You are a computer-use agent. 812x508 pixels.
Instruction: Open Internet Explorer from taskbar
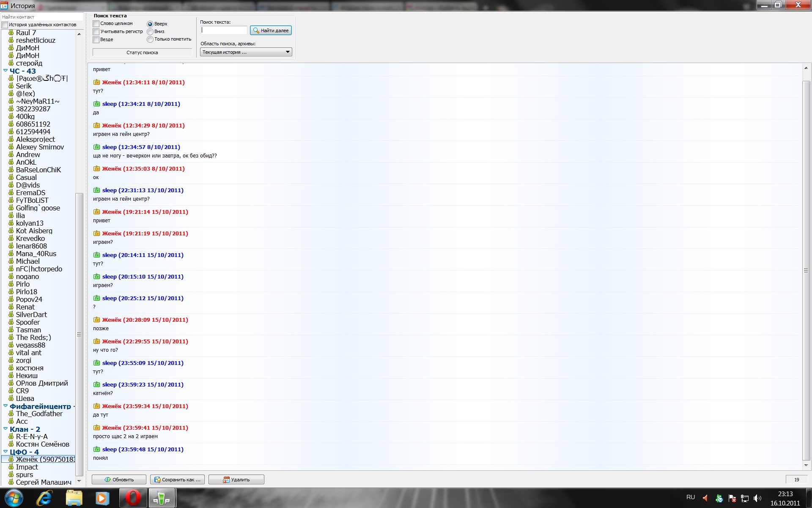coord(44,498)
